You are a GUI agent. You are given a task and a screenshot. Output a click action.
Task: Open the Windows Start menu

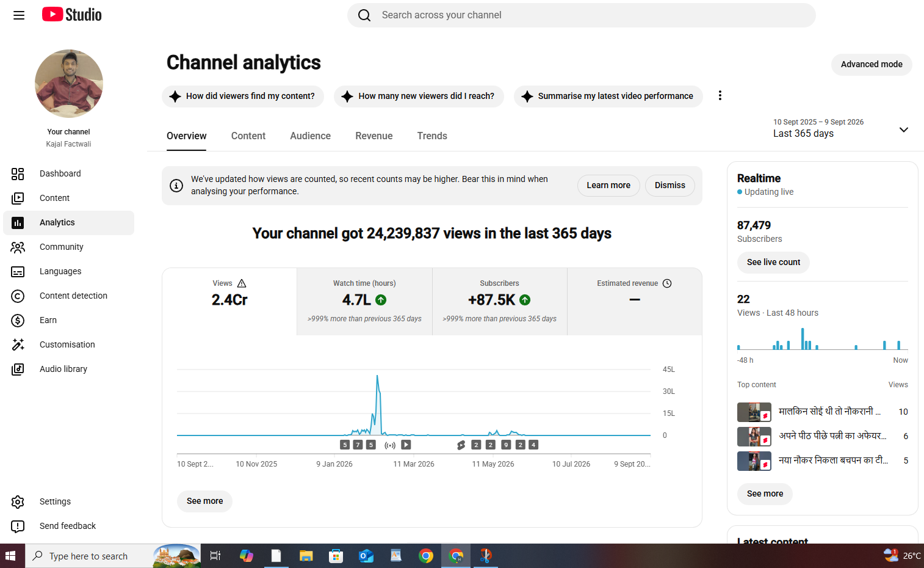coord(10,556)
